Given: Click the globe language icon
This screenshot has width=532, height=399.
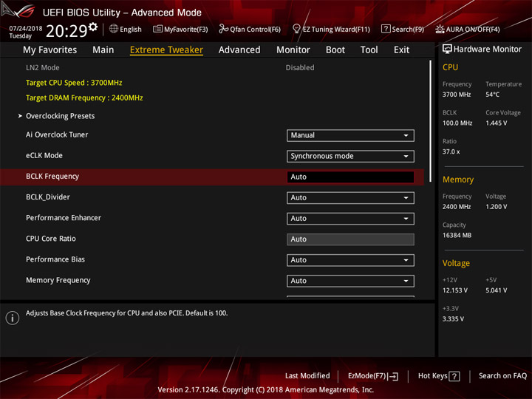Looking at the screenshot, I should tap(114, 29).
